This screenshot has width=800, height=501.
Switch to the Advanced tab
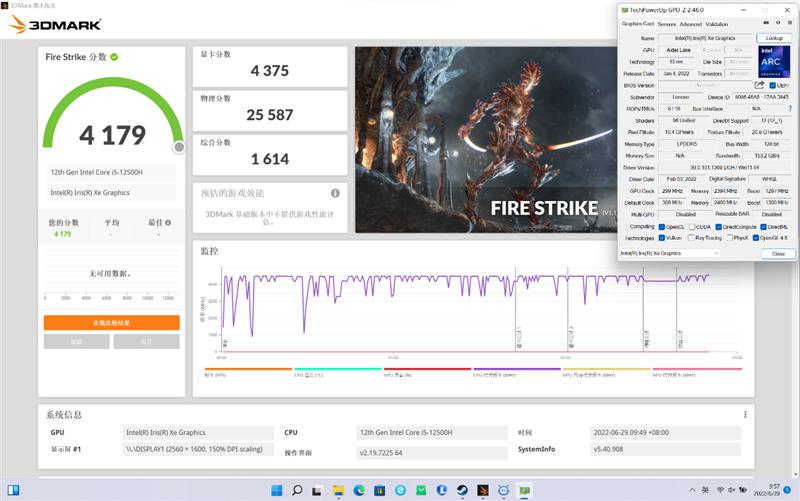691,24
